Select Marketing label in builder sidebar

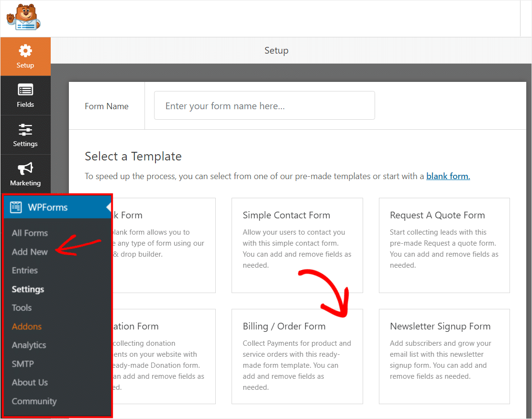[25, 183]
